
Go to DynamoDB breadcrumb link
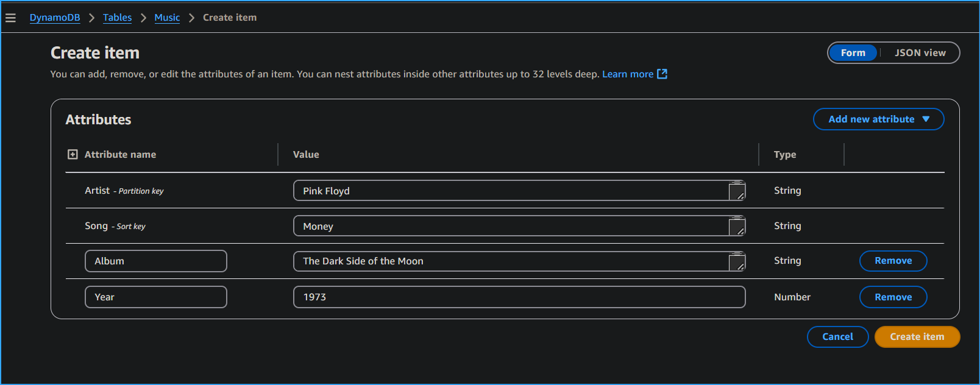pyautogui.click(x=55, y=18)
